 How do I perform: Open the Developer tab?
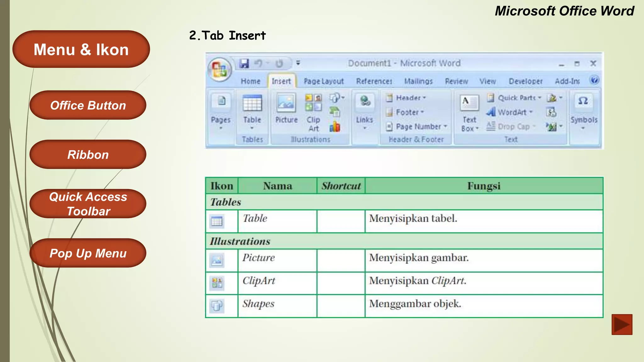(526, 81)
